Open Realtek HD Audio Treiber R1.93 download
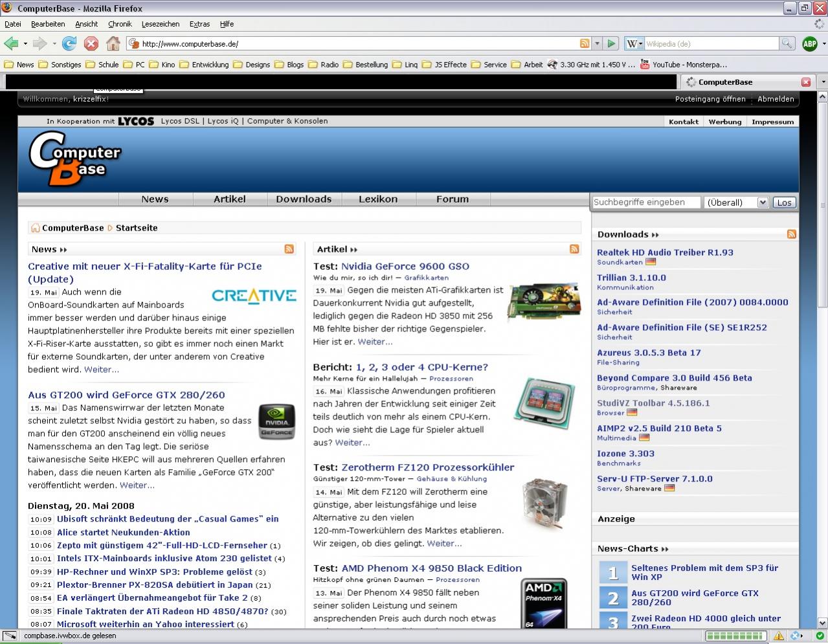828x644 pixels. click(665, 252)
